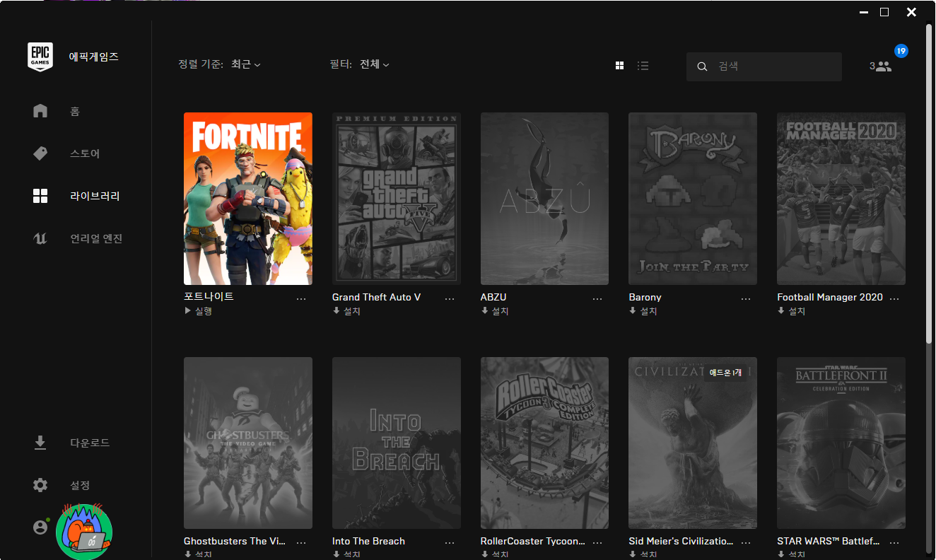Viewport: 936px width, 560px height.
Task: Open the RollerCoaster Tycoon 3 cover
Action: pos(544,443)
